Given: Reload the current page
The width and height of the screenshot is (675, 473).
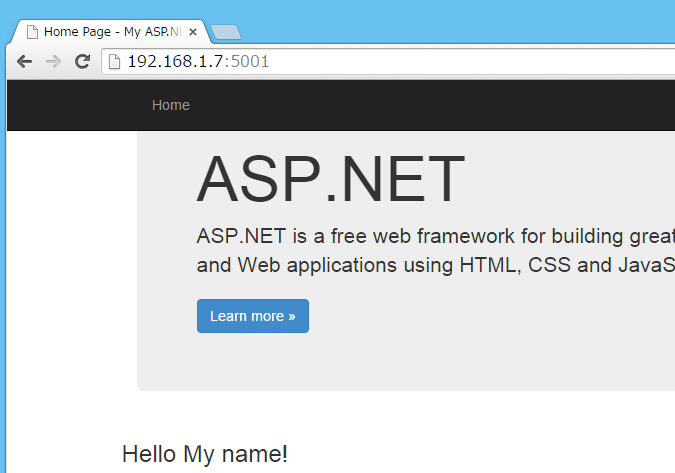Looking at the screenshot, I should click(82, 62).
